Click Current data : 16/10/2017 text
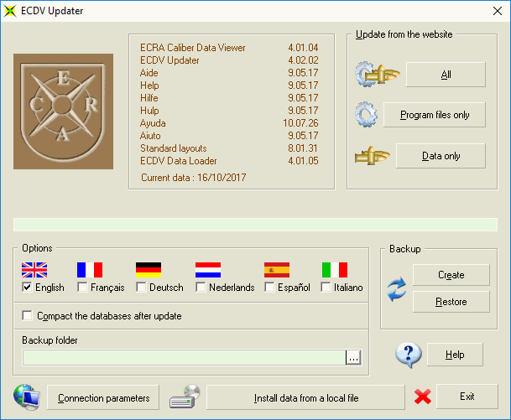 (x=194, y=178)
